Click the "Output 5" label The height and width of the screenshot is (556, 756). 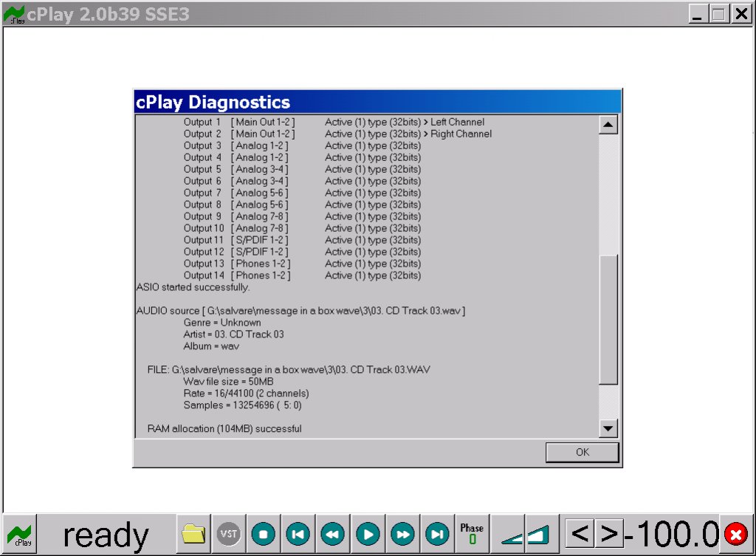[x=202, y=169]
